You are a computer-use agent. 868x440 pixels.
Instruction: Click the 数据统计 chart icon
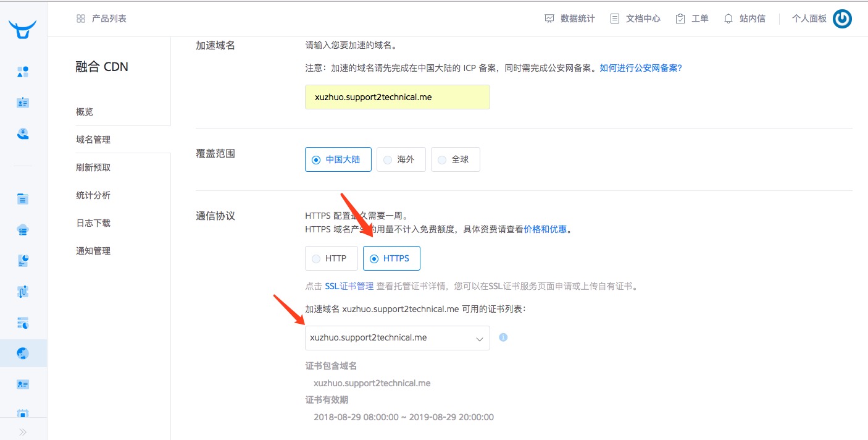tap(549, 18)
